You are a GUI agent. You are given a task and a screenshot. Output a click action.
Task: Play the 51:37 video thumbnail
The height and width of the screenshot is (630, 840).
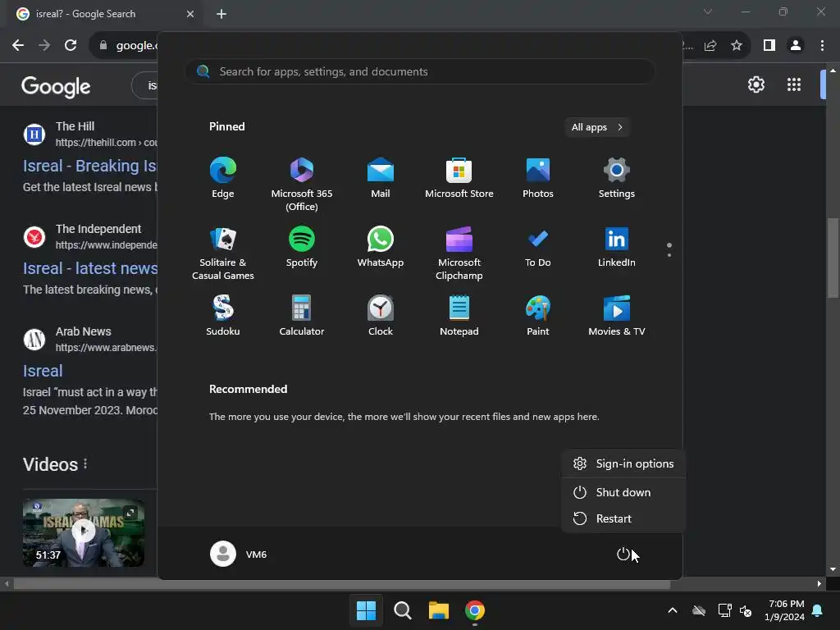pos(84,532)
